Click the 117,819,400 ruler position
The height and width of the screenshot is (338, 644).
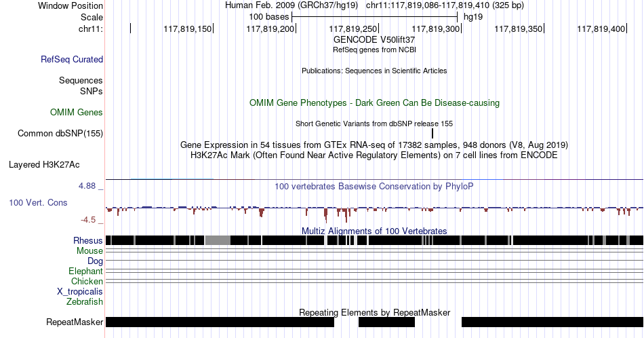pyautogui.click(x=601, y=29)
